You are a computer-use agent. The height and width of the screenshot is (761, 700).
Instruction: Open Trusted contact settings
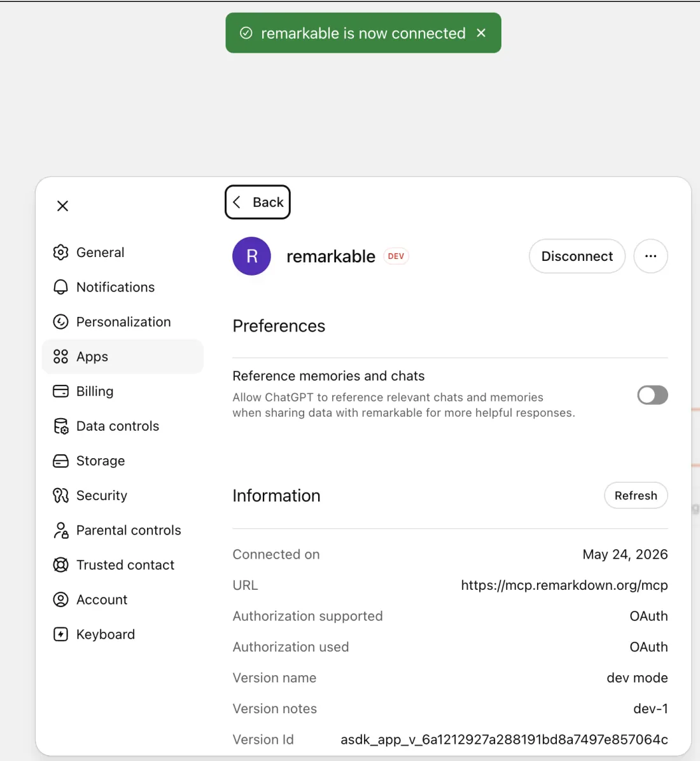click(122, 565)
